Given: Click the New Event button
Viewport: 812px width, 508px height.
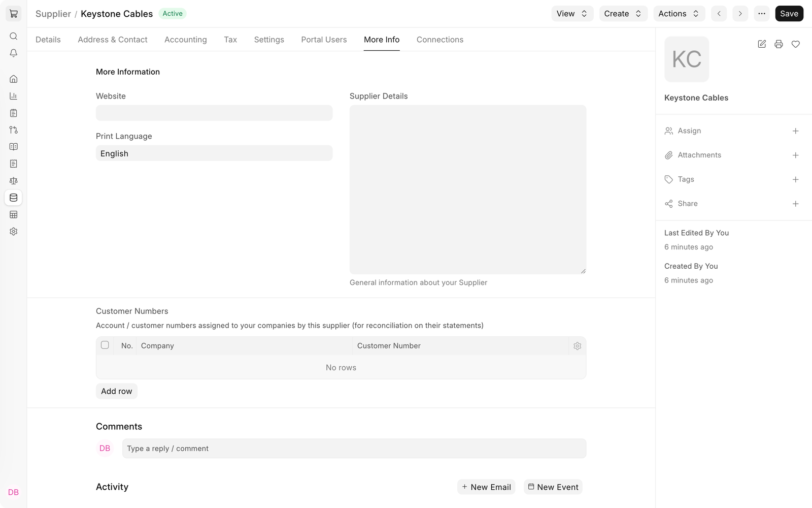Looking at the screenshot, I should [x=553, y=487].
